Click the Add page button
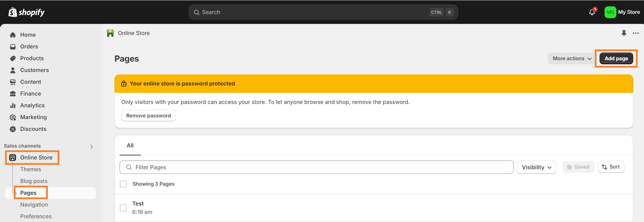The image size is (644, 222). pos(616,59)
